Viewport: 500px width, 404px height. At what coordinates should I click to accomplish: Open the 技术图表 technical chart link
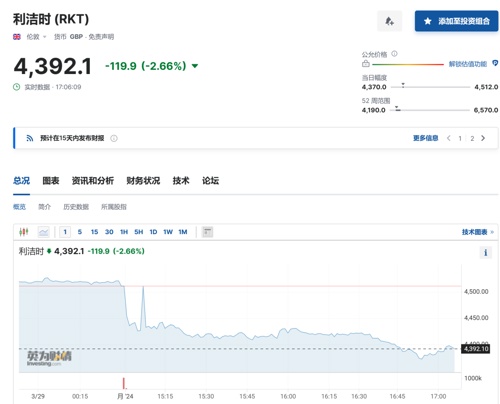[477, 232]
